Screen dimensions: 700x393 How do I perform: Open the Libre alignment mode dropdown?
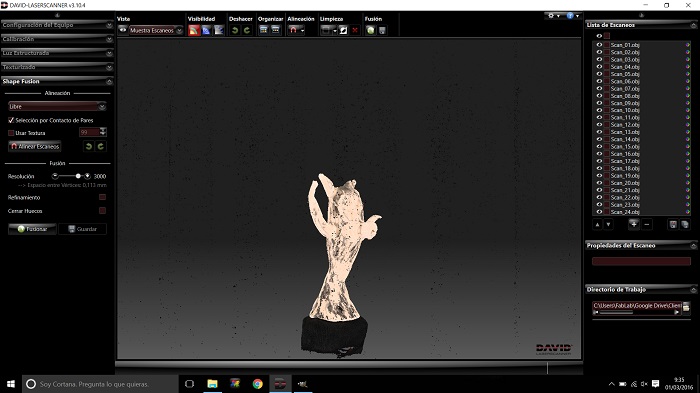pyautogui.click(x=57, y=106)
